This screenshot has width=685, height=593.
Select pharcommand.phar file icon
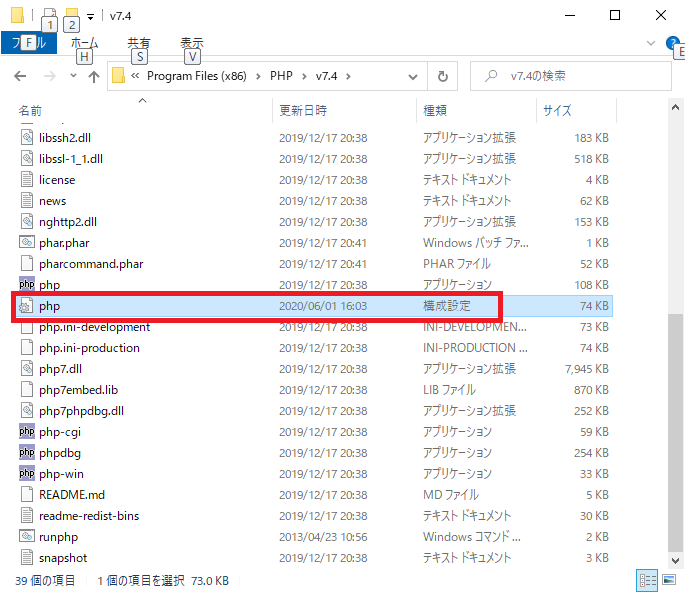point(27,264)
